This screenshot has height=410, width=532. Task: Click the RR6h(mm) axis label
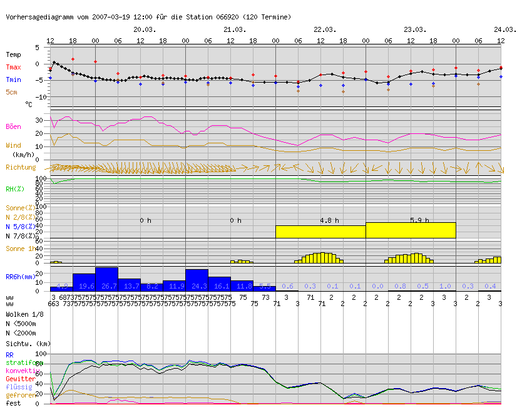point(21,277)
